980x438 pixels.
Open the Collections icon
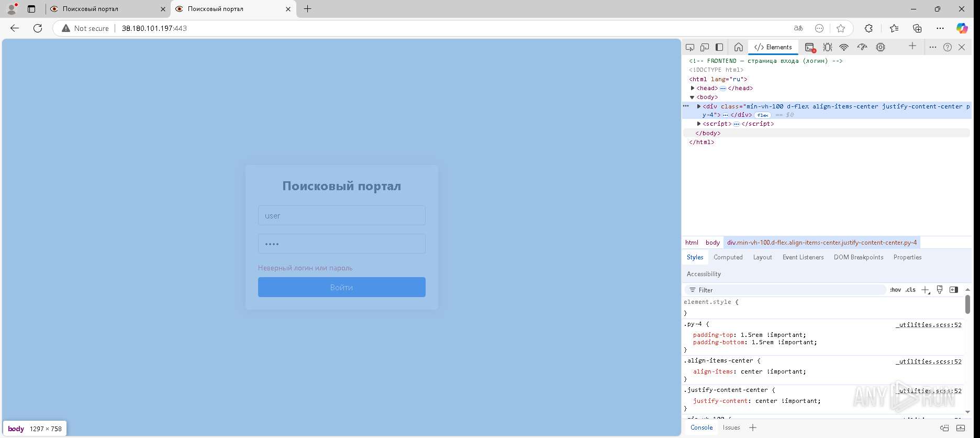click(917, 28)
